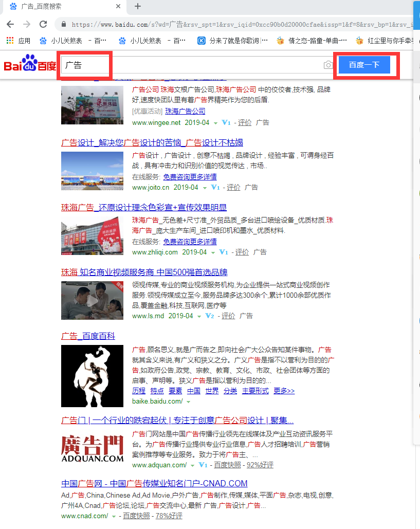Expand dropdown arrow next to www.joito.cn 2019-04
Image resolution: width=420 pixels, height=529 pixels.
tap(205, 188)
